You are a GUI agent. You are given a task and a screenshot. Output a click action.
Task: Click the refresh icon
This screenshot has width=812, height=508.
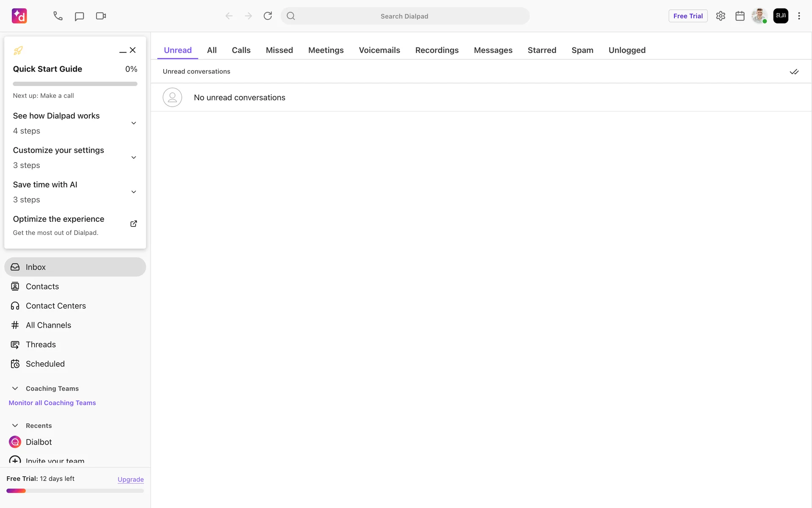coord(268,16)
